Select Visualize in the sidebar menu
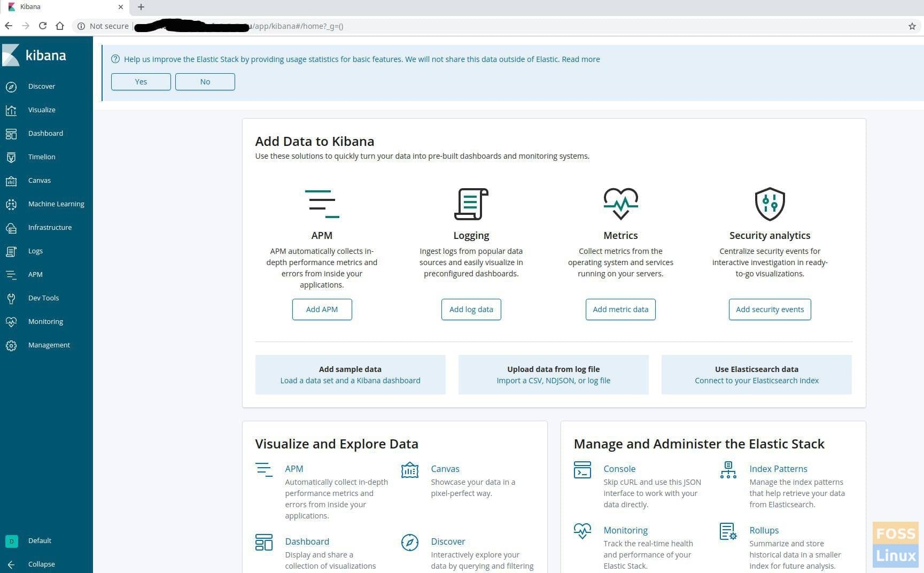The image size is (924, 573). click(42, 110)
